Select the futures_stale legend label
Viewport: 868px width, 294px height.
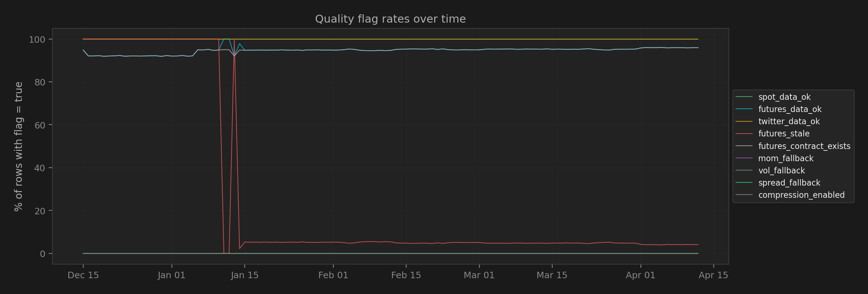pos(784,134)
